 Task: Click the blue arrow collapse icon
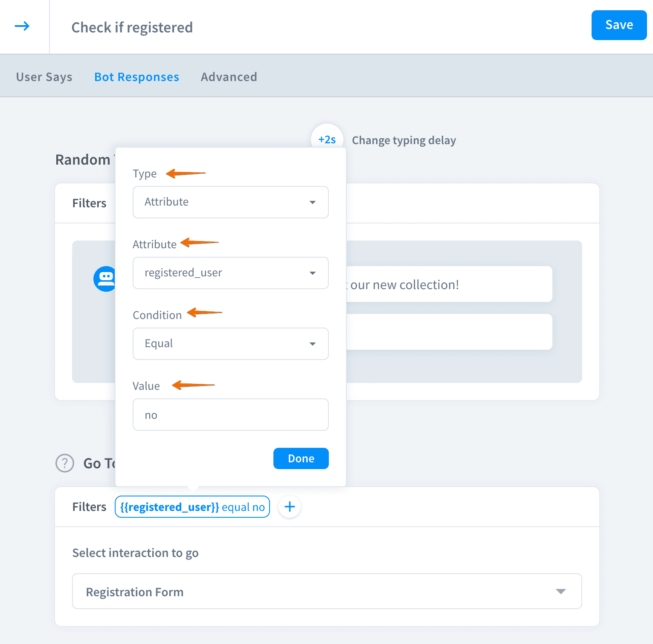coord(22,26)
